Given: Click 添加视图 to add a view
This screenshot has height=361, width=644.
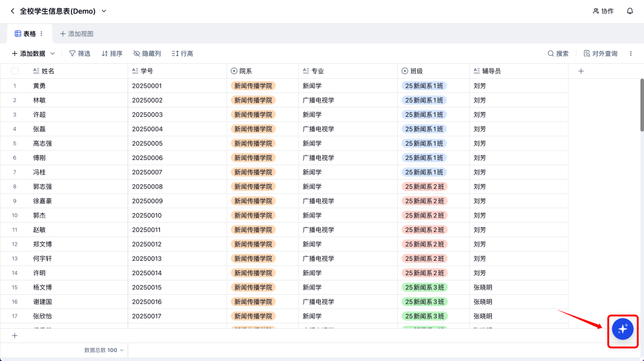Looking at the screenshot, I should coord(77,34).
